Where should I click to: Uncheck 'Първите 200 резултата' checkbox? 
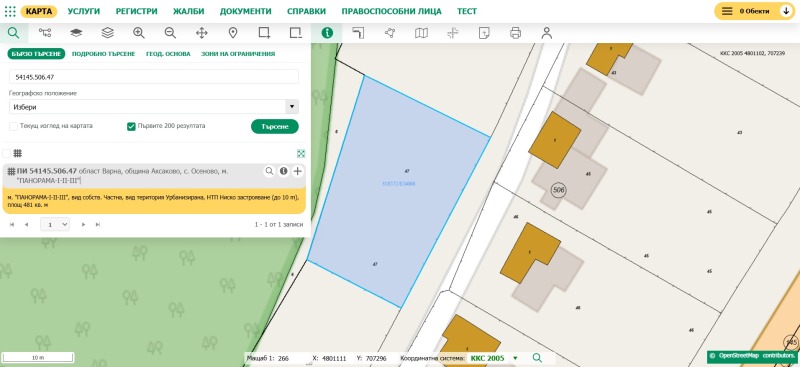pyautogui.click(x=131, y=126)
